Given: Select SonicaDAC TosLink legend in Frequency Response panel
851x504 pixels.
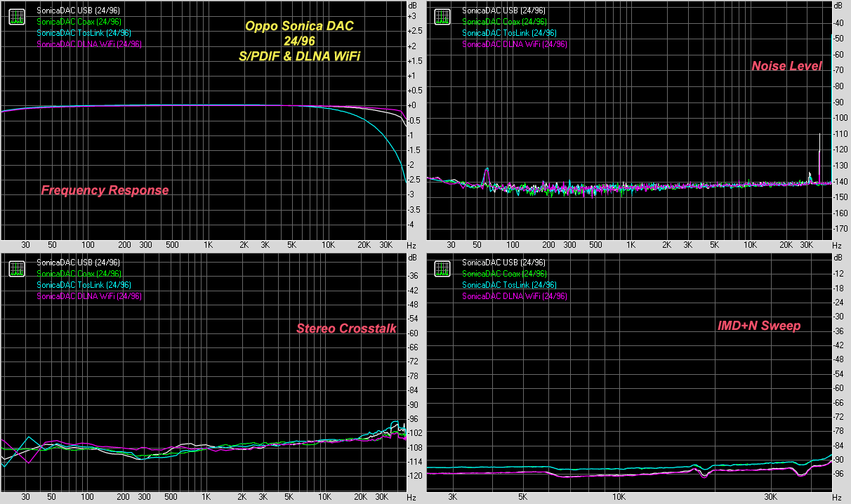Looking at the screenshot, I should 84,33.
